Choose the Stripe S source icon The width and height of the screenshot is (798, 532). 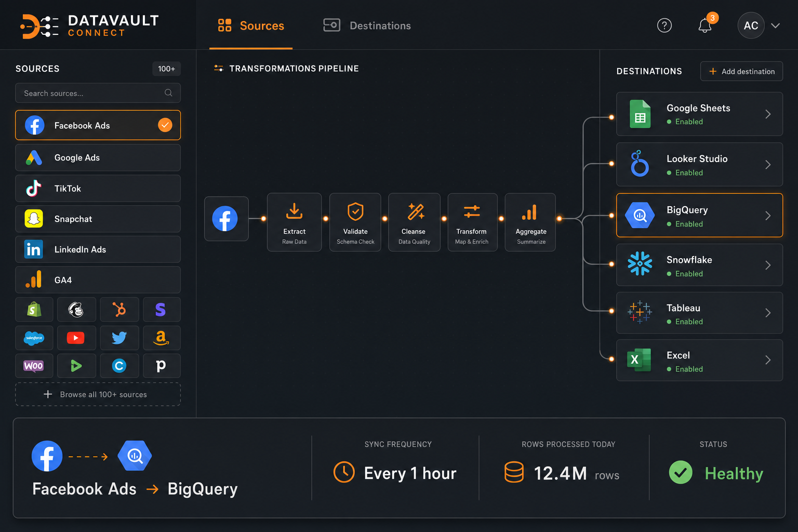click(161, 310)
